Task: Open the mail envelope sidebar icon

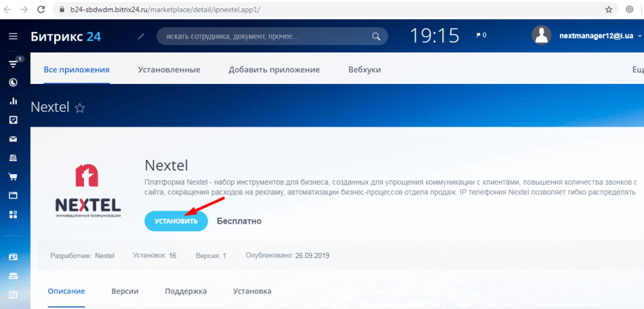Action: pos(13,138)
